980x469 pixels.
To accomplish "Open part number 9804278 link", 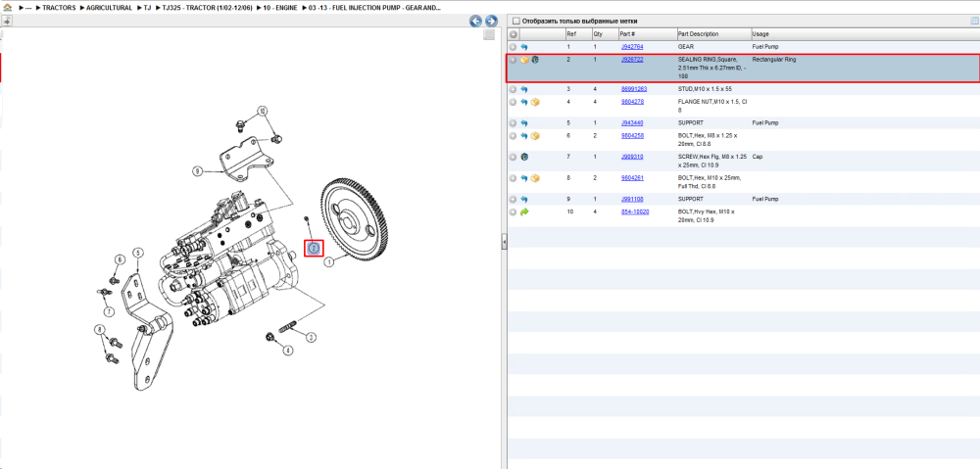I will point(632,102).
